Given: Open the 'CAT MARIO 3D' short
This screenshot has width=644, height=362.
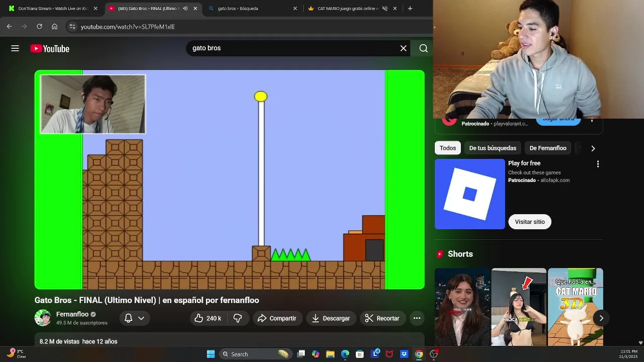Looking at the screenshot, I should [x=576, y=307].
